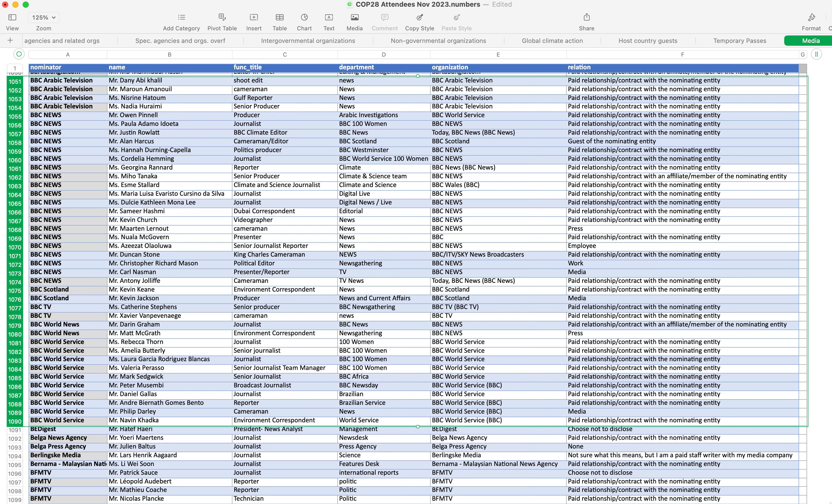Click the Add Category icon
This screenshot has height=504, width=832.
(181, 17)
